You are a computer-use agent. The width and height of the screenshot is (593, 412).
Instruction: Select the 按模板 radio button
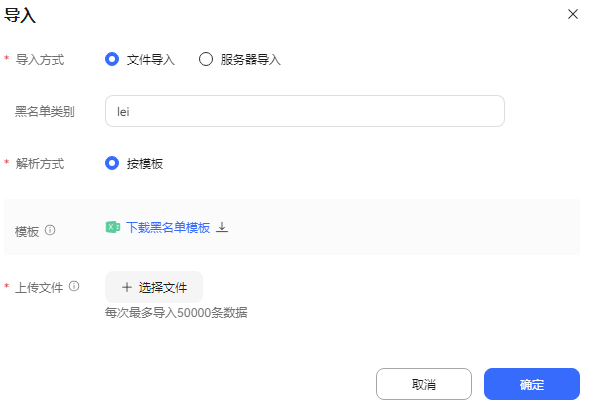click(x=112, y=163)
